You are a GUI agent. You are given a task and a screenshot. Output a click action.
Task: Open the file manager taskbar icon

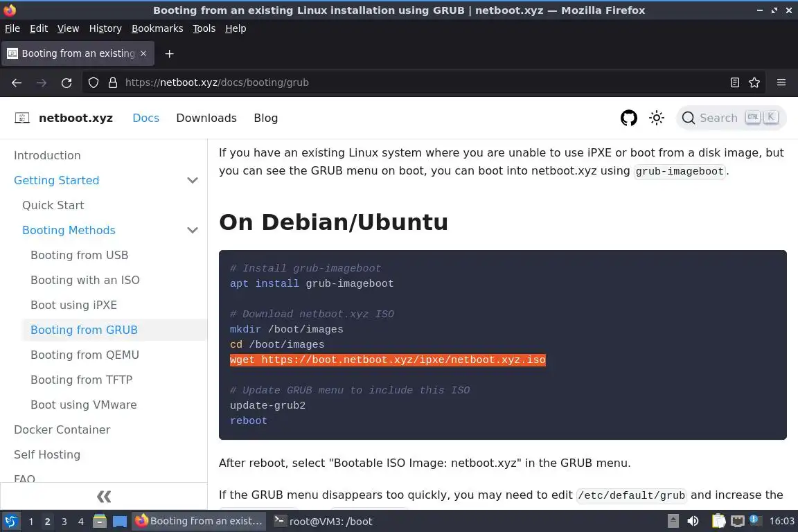point(100,522)
